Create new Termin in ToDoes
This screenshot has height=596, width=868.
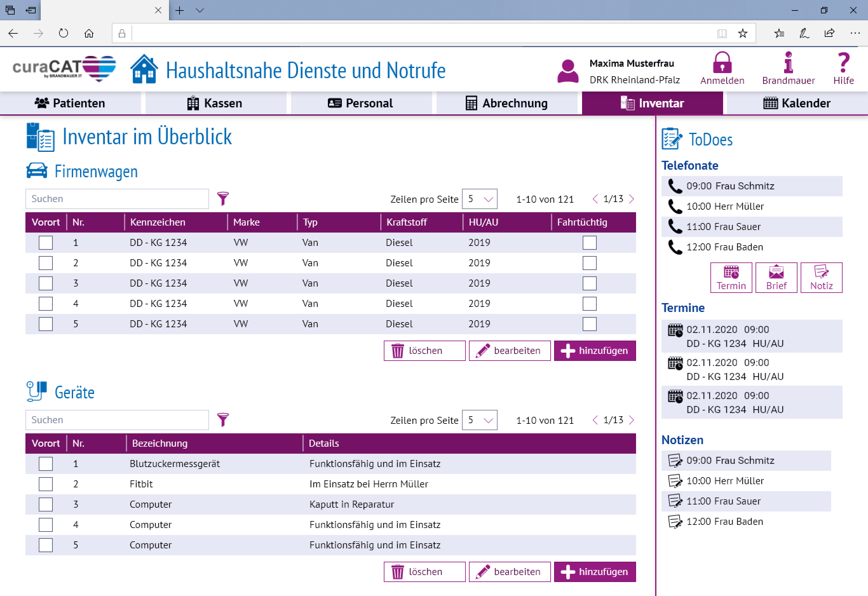tap(731, 277)
